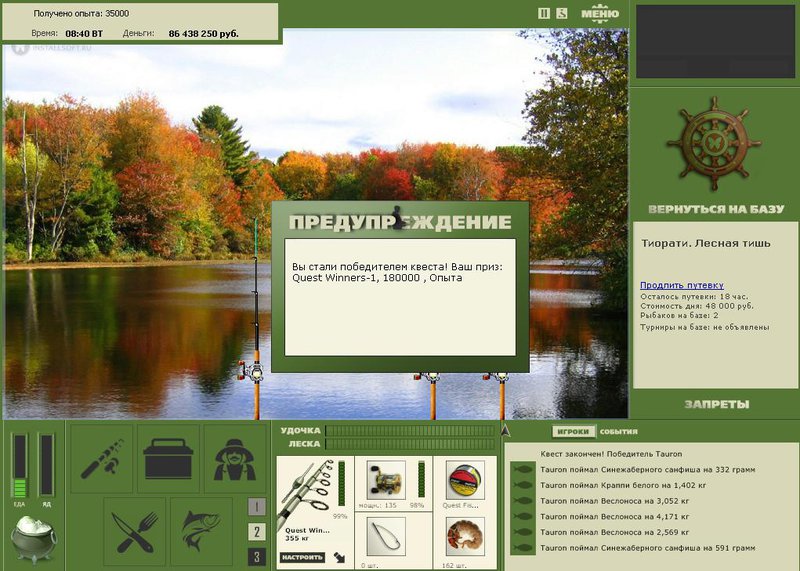Select the Quest Fis... fishing line spool
The image size is (800, 571).
pyautogui.click(x=465, y=480)
